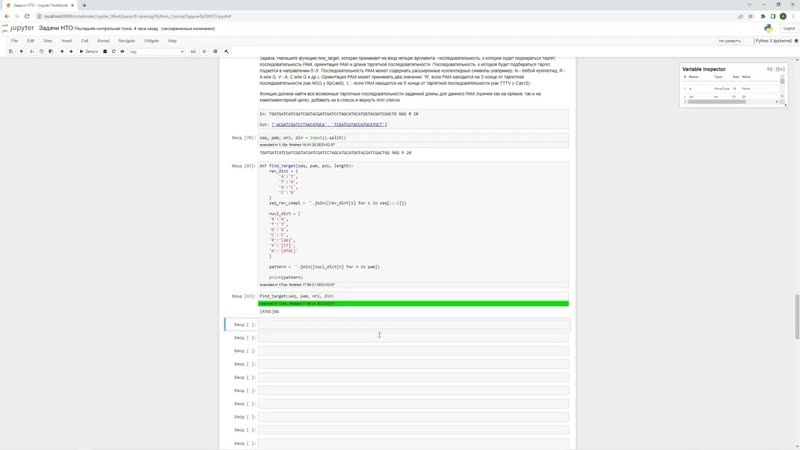Image resolution: width=800 pixels, height=450 pixels.
Task: Open the Help menu
Action: pos(172,41)
